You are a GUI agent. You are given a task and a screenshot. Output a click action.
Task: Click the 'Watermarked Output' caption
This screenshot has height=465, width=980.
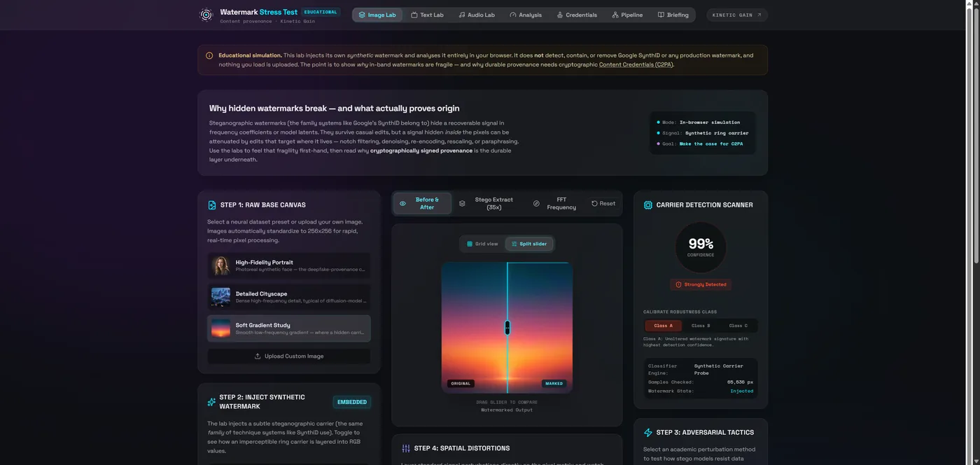click(507, 410)
